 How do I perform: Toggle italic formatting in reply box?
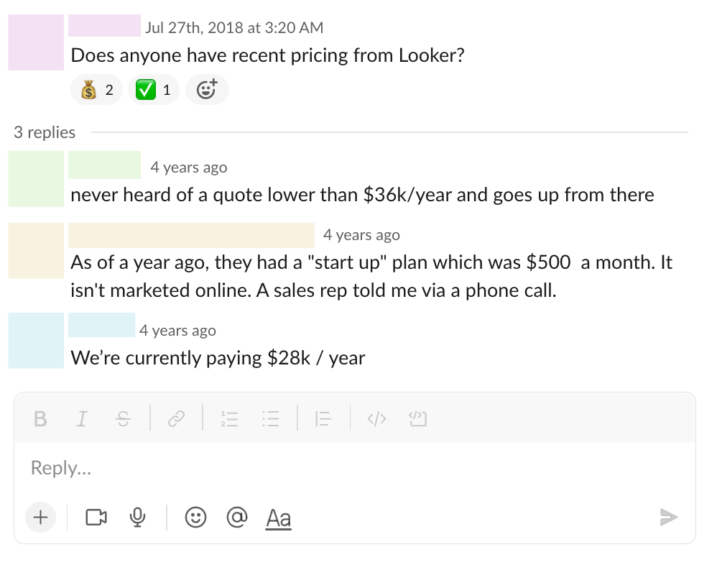82,418
